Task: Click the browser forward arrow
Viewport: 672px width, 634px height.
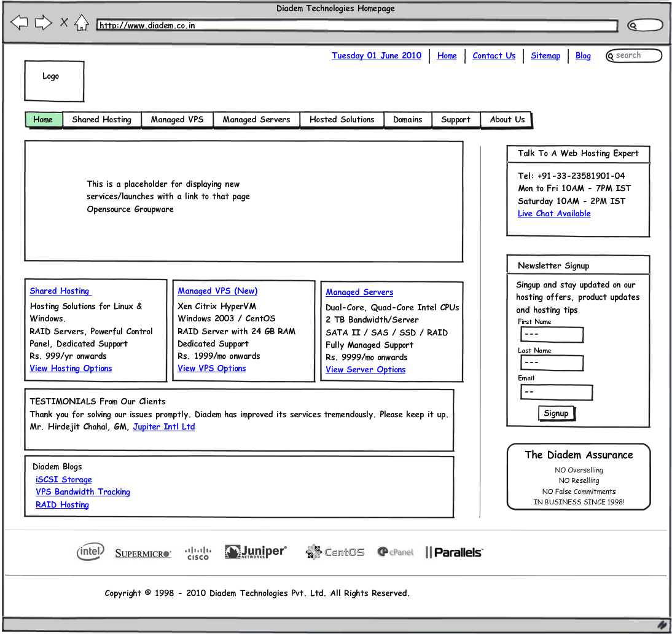Action: pos(43,23)
